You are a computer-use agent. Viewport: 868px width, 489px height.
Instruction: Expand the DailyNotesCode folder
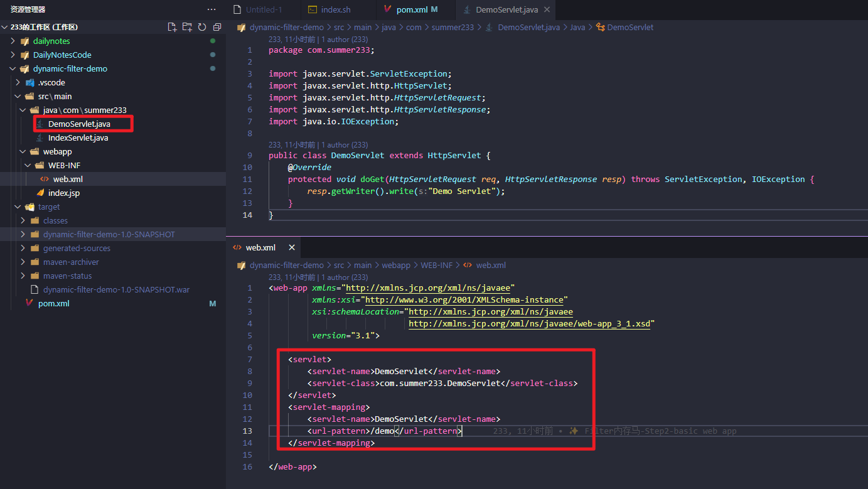13,55
